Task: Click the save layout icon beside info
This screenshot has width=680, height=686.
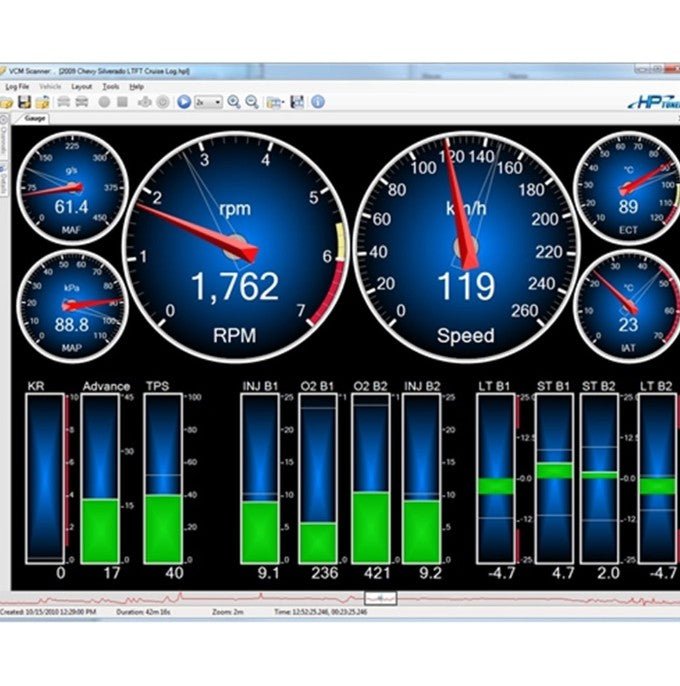Action: [297, 102]
